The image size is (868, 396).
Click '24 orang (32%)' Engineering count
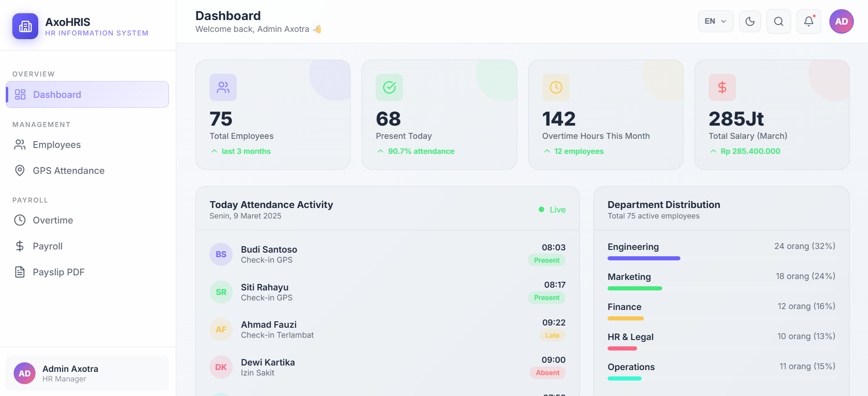805,246
